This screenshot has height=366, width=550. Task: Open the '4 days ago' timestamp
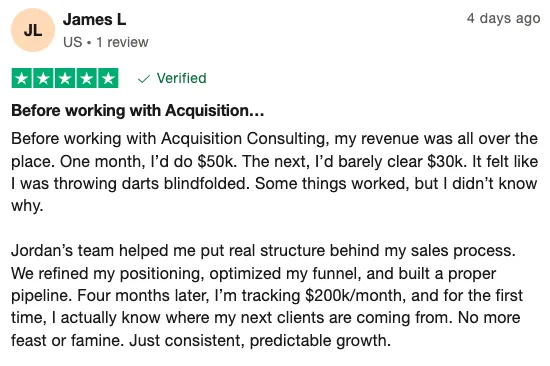pos(503,18)
